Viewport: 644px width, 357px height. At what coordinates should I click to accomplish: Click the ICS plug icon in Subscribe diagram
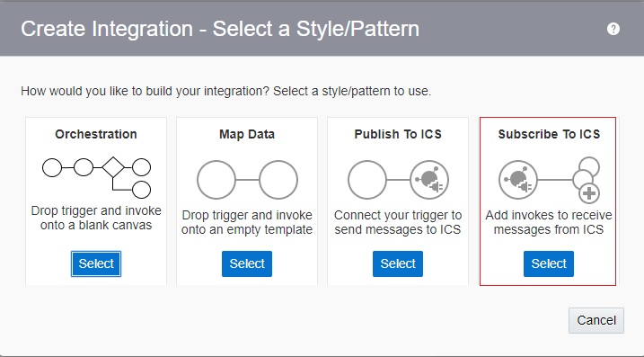pyautogui.click(x=518, y=180)
